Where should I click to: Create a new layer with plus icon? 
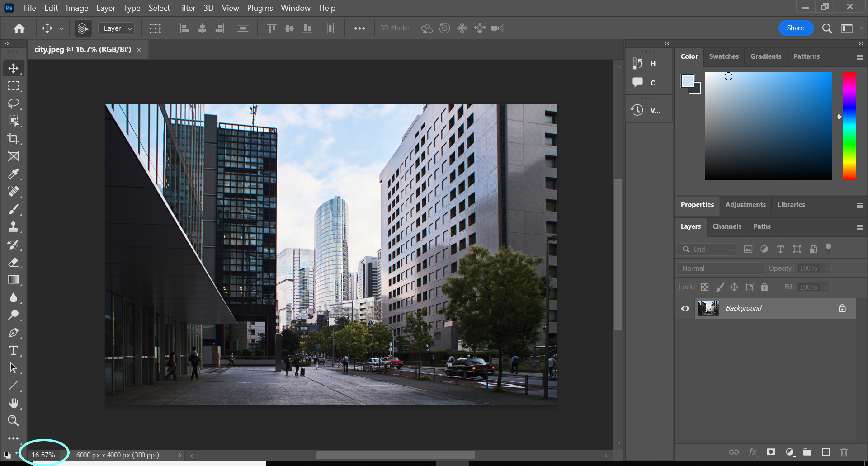coord(826,452)
